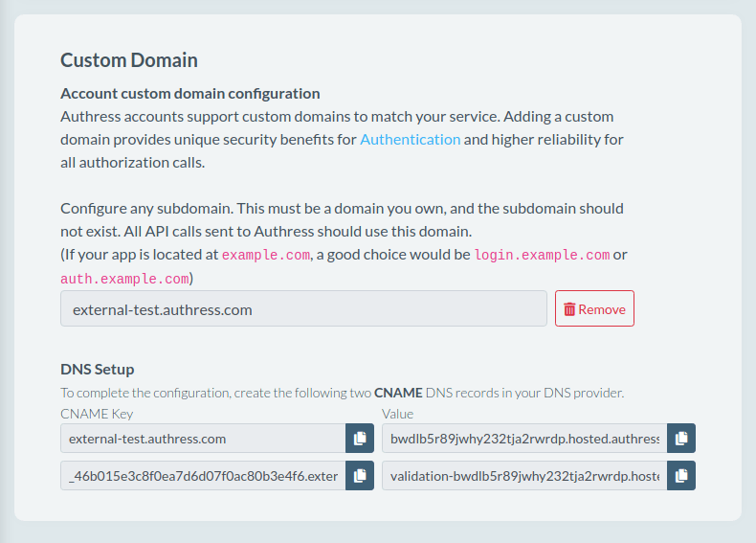Open the Authentication link

tap(411, 140)
